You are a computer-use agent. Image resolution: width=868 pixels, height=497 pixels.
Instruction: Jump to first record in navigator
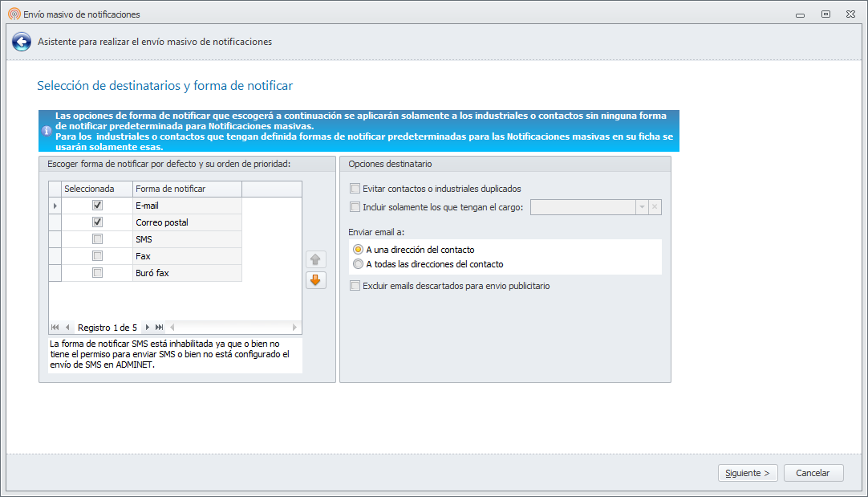pos(55,328)
